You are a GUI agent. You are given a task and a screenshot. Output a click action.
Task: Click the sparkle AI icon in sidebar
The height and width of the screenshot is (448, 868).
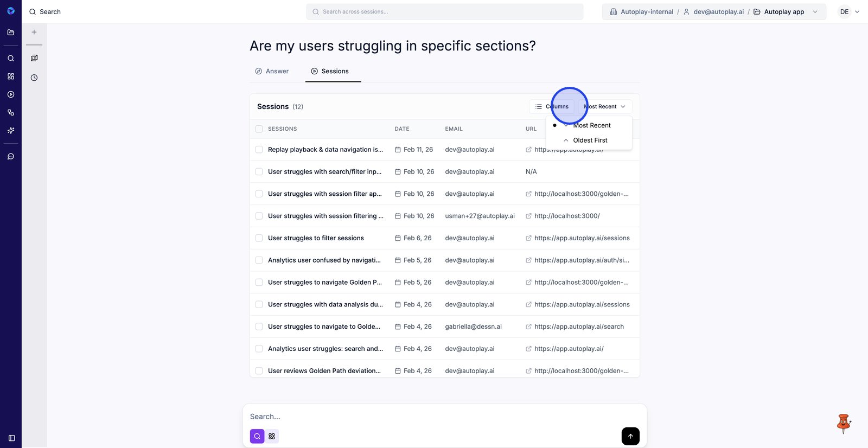(11, 131)
